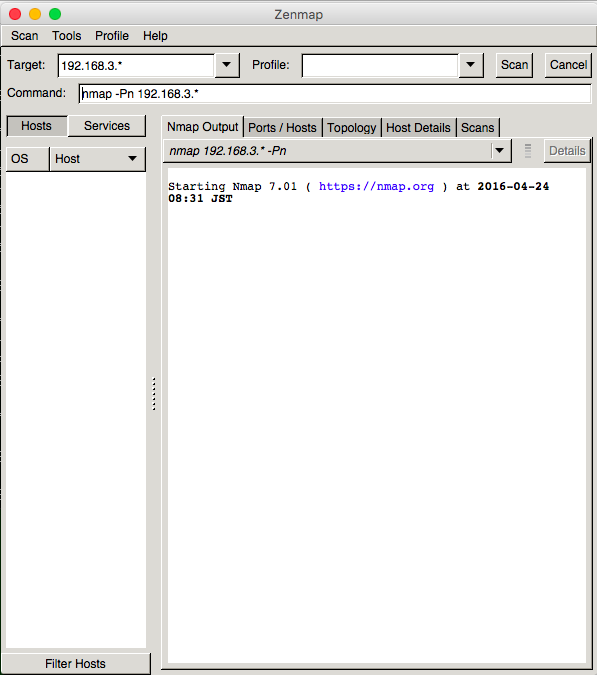
Task: Show the Hosts list view
Action: (x=37, y=126)
